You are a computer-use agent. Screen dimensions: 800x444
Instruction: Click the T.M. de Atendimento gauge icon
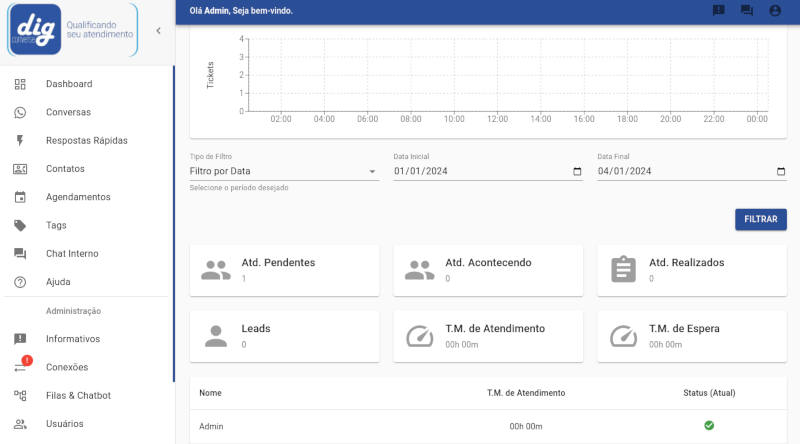(x=419, y=336)
